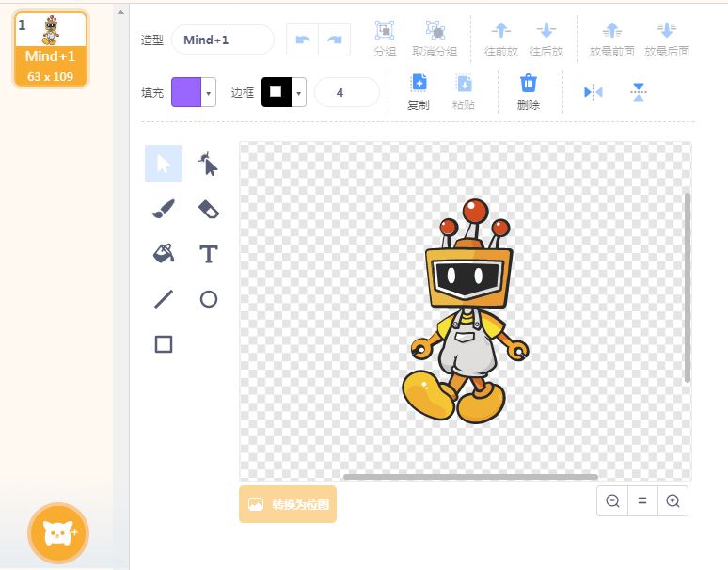This screenshot has width=728, height=570.
Task: Select the arrow Select tool
Action: tap(164, 164)
